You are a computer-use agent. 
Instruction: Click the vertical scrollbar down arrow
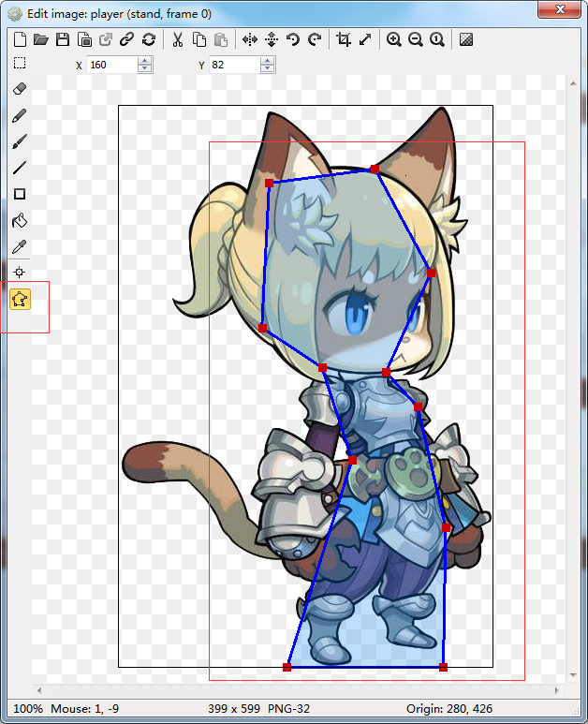click(573, 675)
